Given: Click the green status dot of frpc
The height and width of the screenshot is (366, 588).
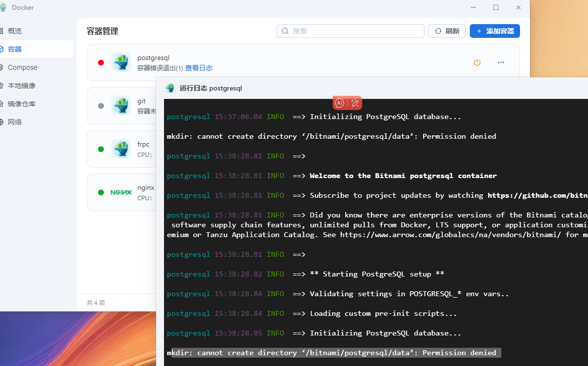Looking at the screenshot, I should pyautogui.click(x=101, y=149).
